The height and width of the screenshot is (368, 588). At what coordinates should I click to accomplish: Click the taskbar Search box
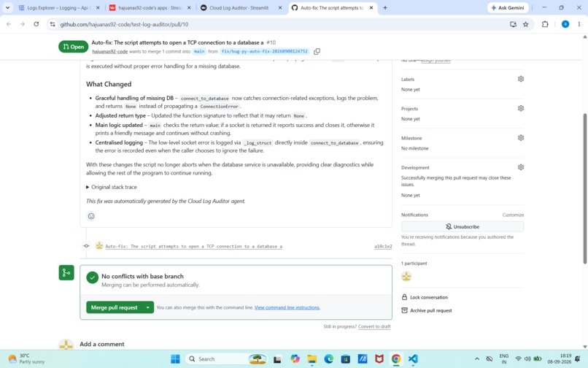(226, 359)
